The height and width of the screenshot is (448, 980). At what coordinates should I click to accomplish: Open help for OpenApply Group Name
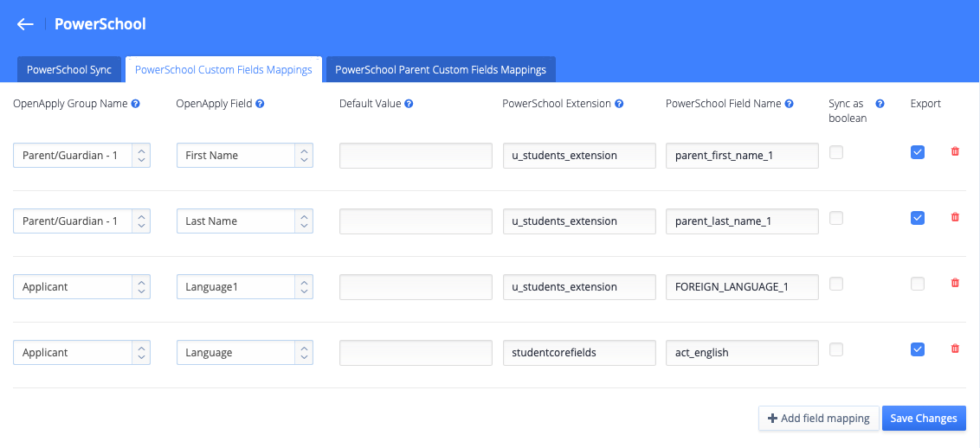click(x=136, y=104)
